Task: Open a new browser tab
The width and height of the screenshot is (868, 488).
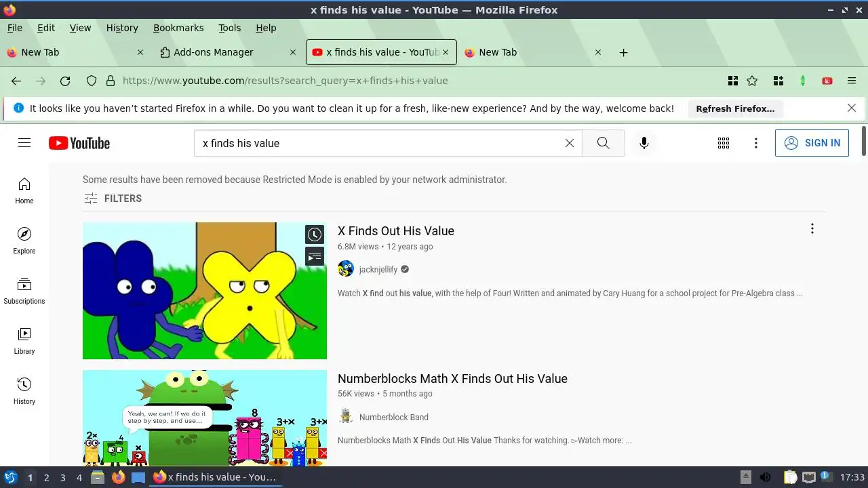Action: (x=623, y=52)
